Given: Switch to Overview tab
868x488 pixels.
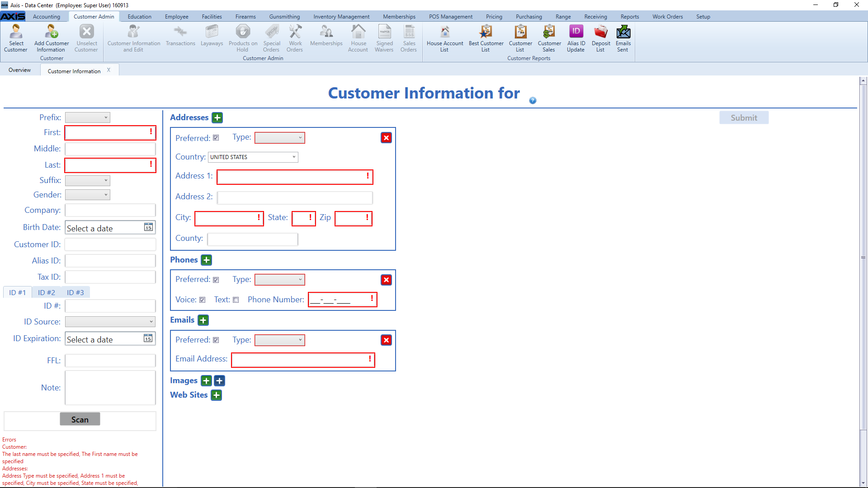Looking at the screenshot, I should [20, 70].
